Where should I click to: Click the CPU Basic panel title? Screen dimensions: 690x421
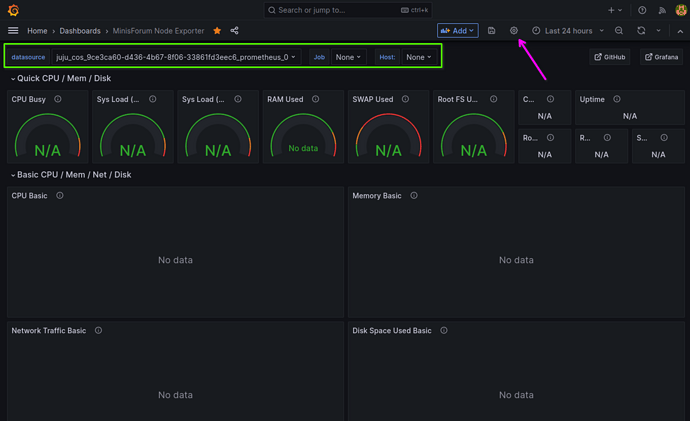coord(29,196)
